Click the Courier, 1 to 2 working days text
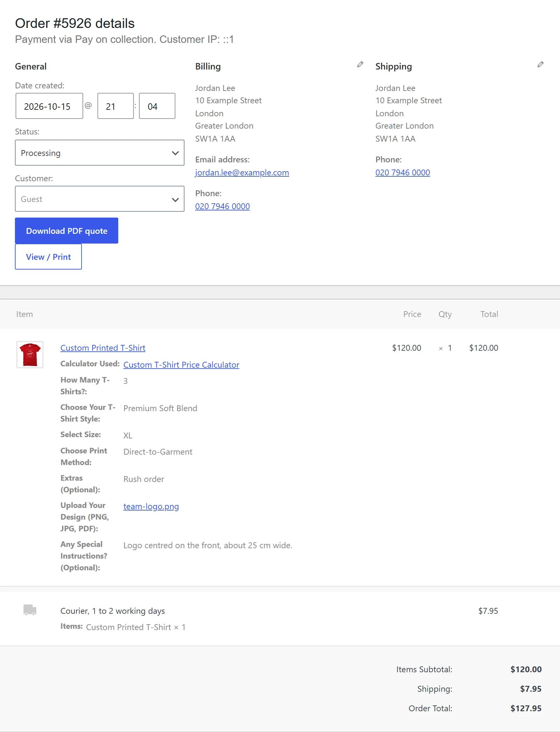 pyautogui.click(x=113, y=611)
